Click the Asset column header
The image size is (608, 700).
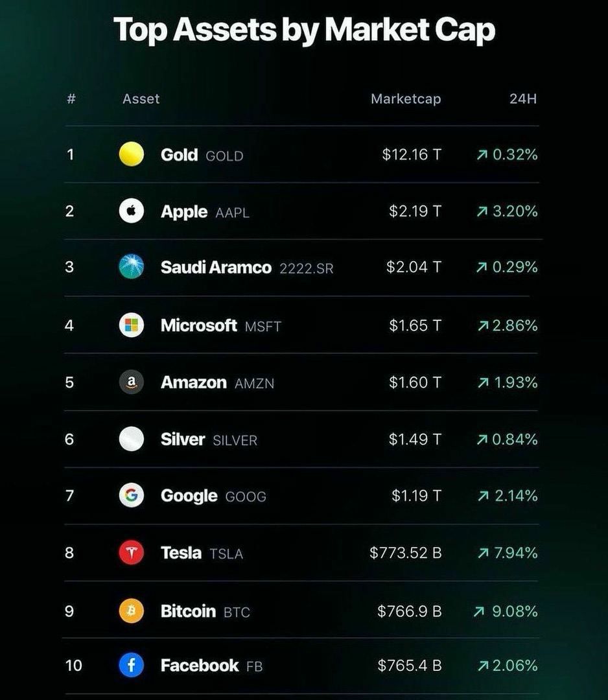point(141,99)
